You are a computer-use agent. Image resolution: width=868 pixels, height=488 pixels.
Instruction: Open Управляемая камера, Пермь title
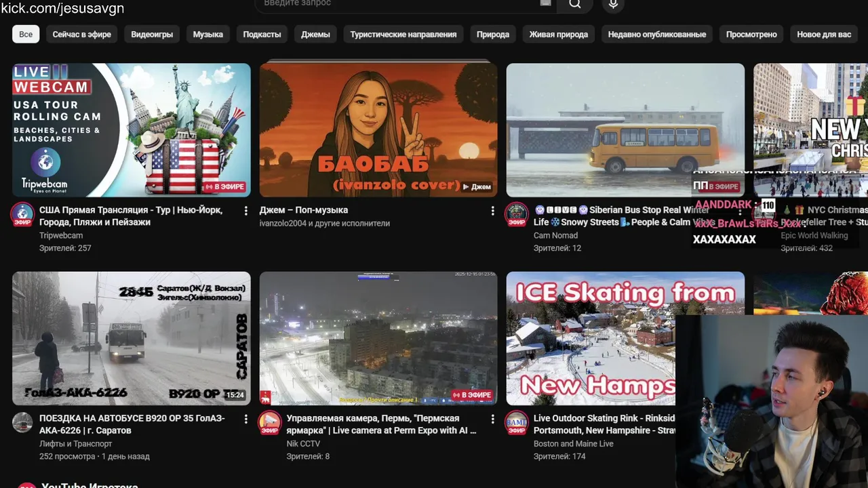coord(381,424)
